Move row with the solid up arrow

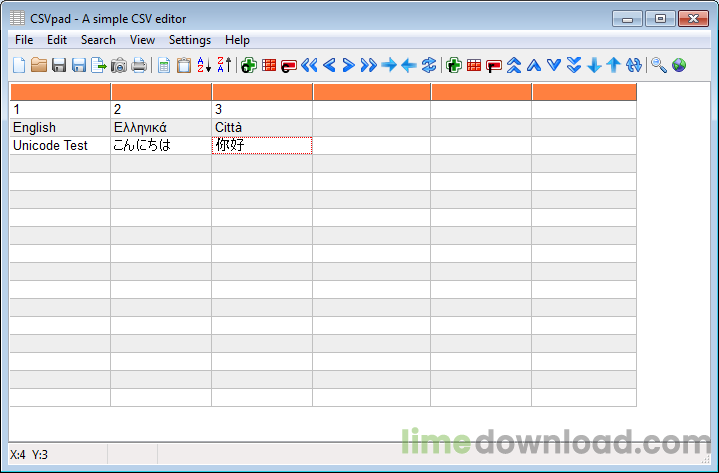(614, 66)
